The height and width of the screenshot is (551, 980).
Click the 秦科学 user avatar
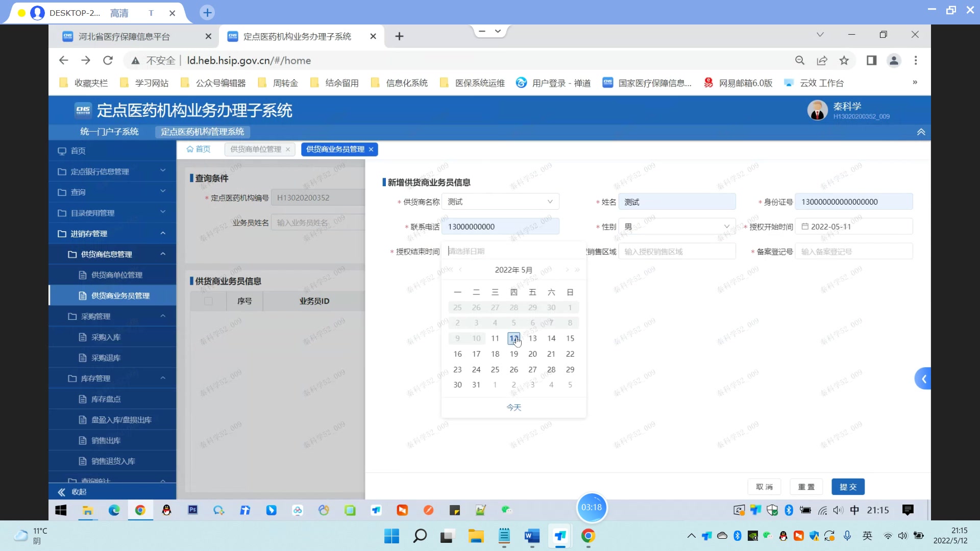click(817, 110)
